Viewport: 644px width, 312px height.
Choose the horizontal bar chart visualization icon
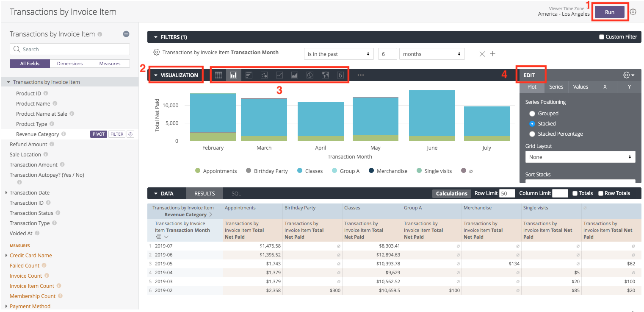pos(249,75)
